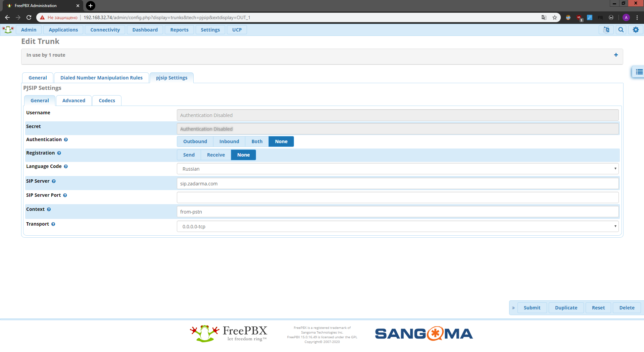The image size is (644, 352).
Task: Click the Submit button
Action: coord(532,308)
